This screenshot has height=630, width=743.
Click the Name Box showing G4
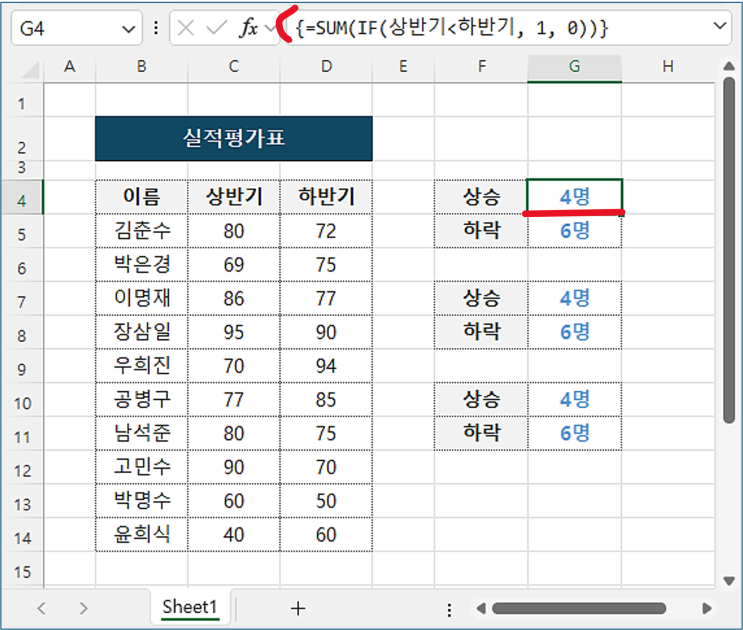click(x=76, y=28)
